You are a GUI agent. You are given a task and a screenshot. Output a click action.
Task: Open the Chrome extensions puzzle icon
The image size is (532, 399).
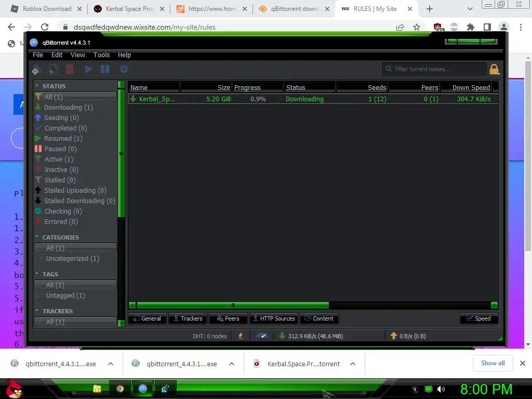[471, 27]
